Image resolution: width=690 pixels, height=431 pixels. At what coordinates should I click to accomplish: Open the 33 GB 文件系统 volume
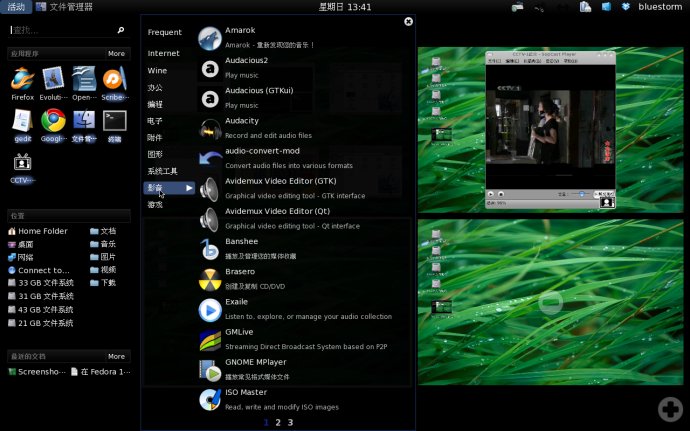pyautogui.click(x=41, y=283)
